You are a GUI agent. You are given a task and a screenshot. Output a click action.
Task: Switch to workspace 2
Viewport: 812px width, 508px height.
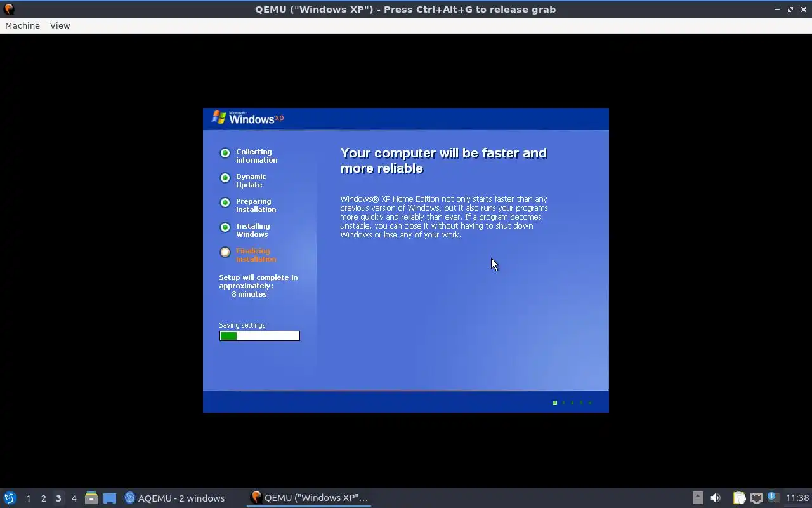tap(43, 498)
